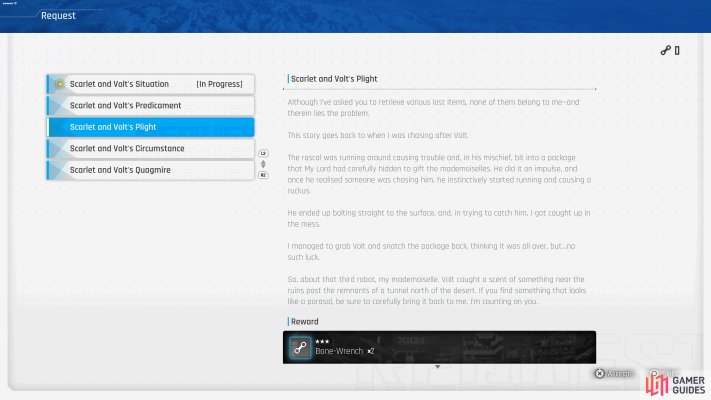Click the [In Progress] status label
The height and width of the screenshot is (400, 711).
(219, 84)
